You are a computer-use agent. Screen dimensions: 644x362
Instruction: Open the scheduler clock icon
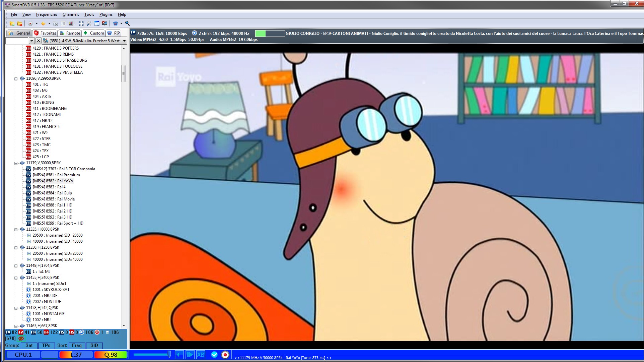pyautogui.click(x=56, y=23)
